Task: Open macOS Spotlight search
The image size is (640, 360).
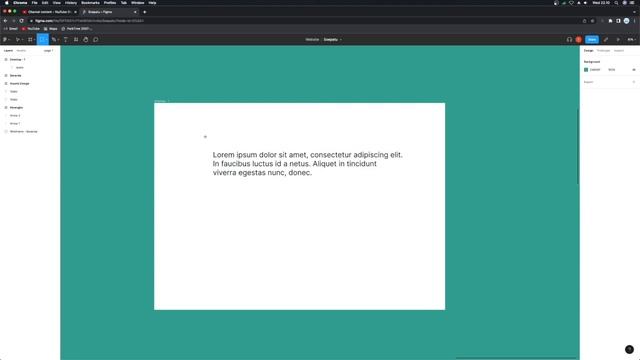Action: coord(616,3)
